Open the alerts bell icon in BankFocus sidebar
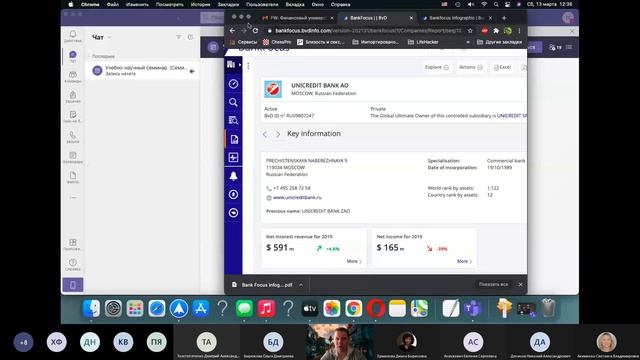This screenshot has width=640, height=360. (x=233, y=176)
